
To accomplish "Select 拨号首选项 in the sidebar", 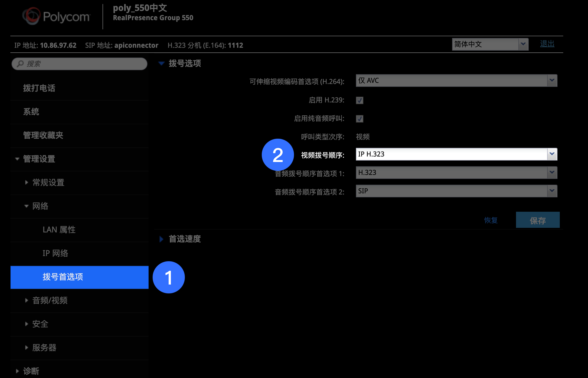I will pyautogui.click(x=63, y=277).
